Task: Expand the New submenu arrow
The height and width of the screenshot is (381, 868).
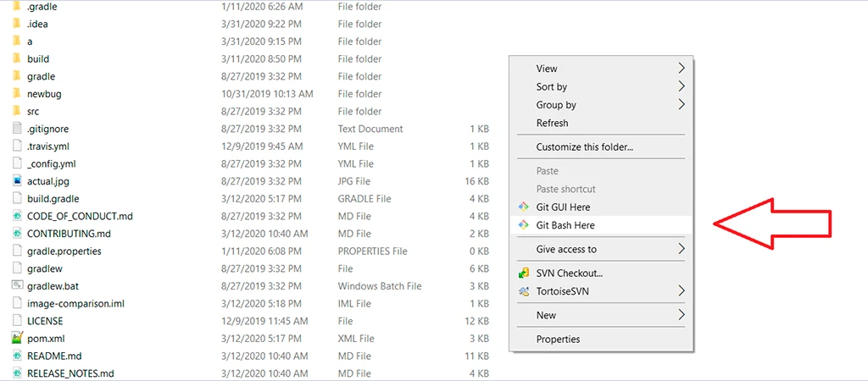Action: coord(682,315)
